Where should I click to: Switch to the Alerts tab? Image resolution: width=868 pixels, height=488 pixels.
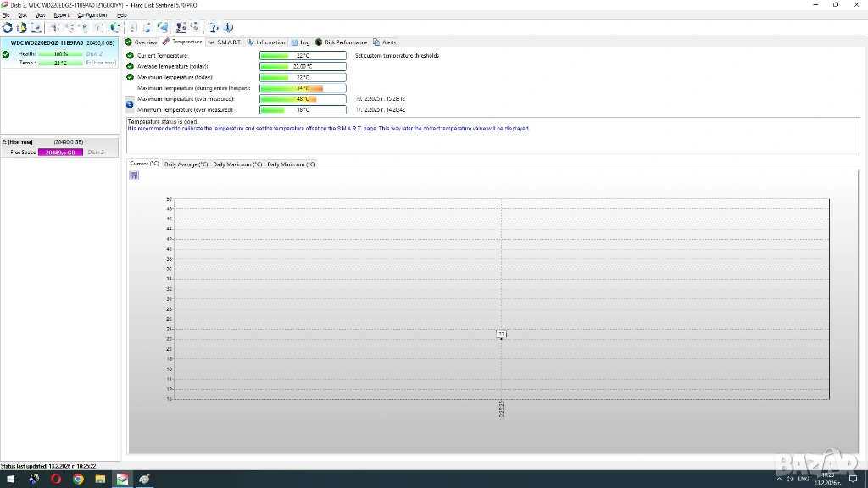coord(385,42)
